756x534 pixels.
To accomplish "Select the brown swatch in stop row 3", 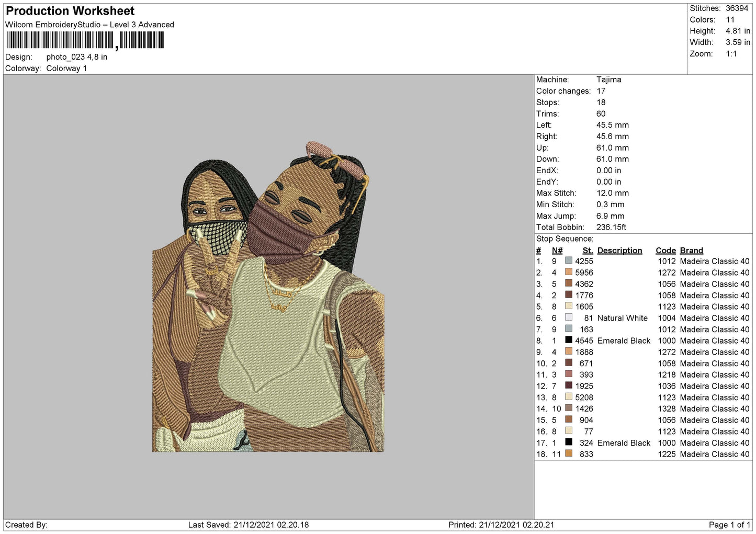I will (x=569, y=283).
